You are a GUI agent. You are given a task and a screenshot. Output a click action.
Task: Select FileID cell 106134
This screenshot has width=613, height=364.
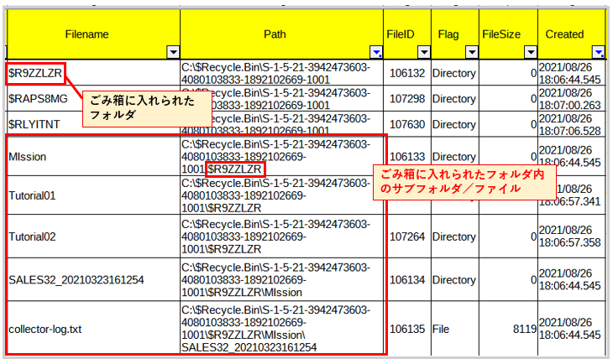[407, 279]
